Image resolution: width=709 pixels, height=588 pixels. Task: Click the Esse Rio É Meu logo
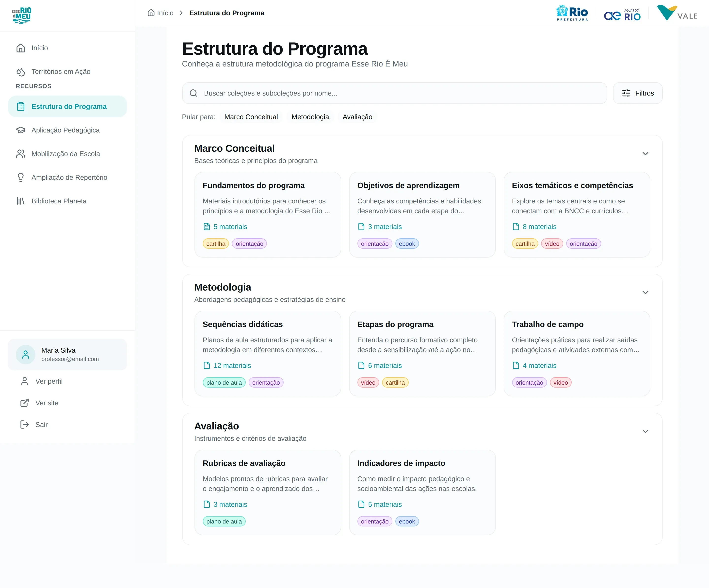pyautogui.click(x=22, y=16)
